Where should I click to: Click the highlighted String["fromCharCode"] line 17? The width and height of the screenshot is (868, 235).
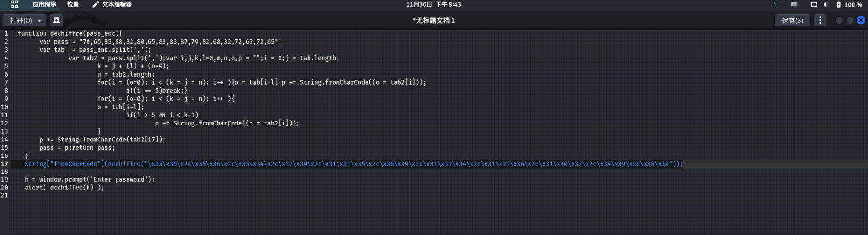pyautogui.click(x=354, y=164)
